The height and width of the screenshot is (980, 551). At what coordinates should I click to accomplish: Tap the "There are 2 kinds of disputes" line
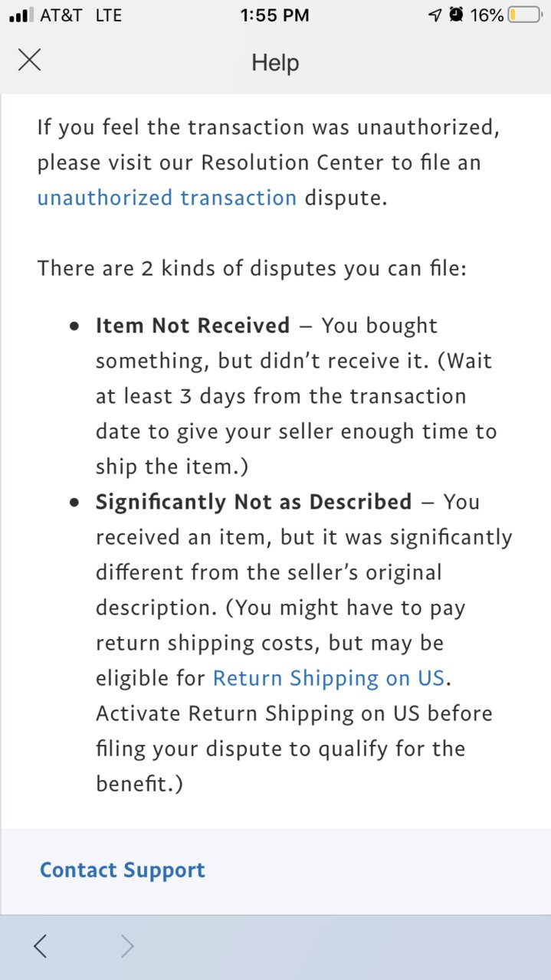pos(251,268)
